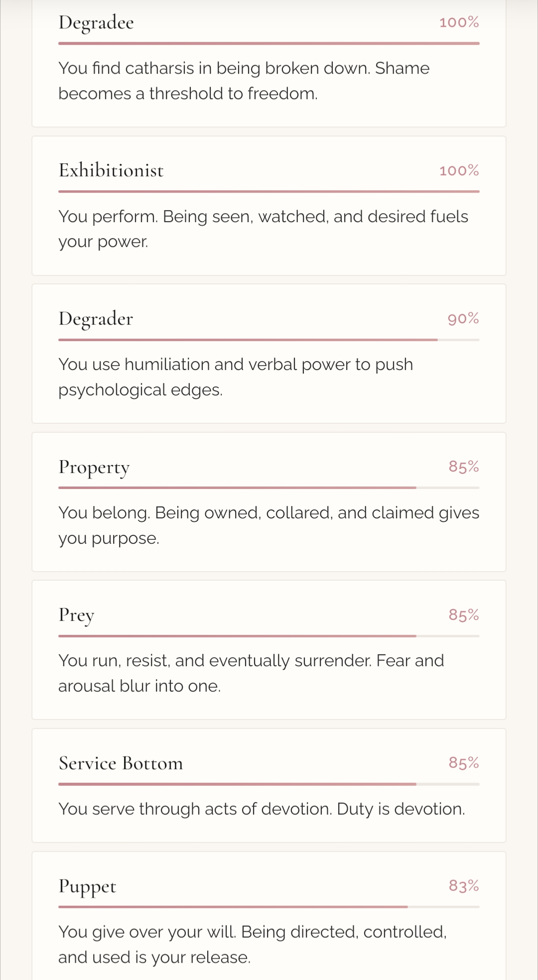Open the Property result card heading

(94, 467)
